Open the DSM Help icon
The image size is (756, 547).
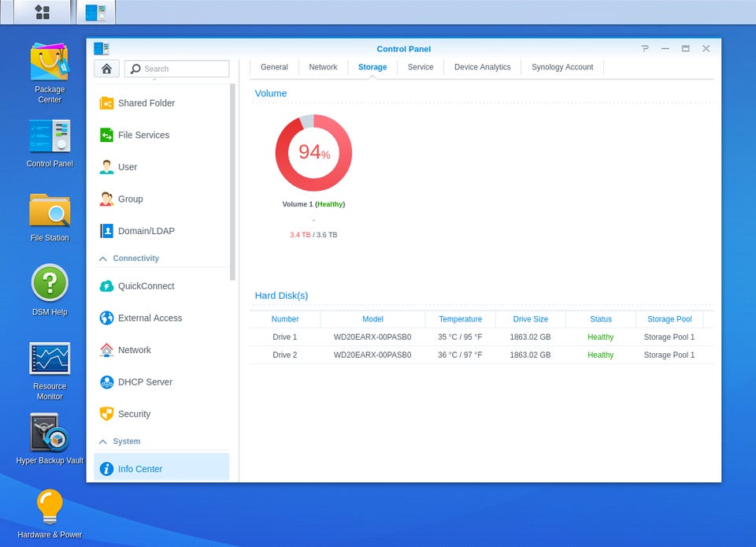click(x=50, y=290)
